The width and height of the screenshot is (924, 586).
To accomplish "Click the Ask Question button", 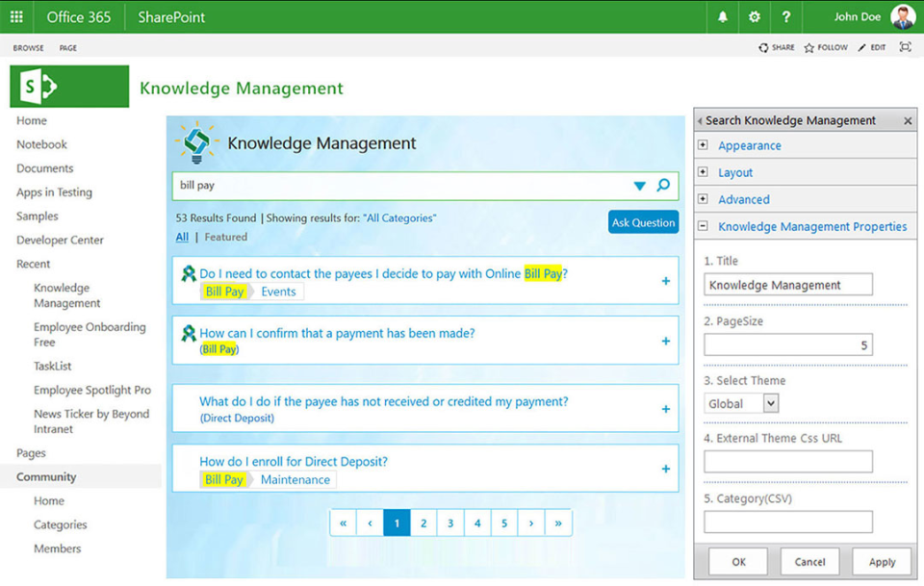I will (x=643, y=221).
